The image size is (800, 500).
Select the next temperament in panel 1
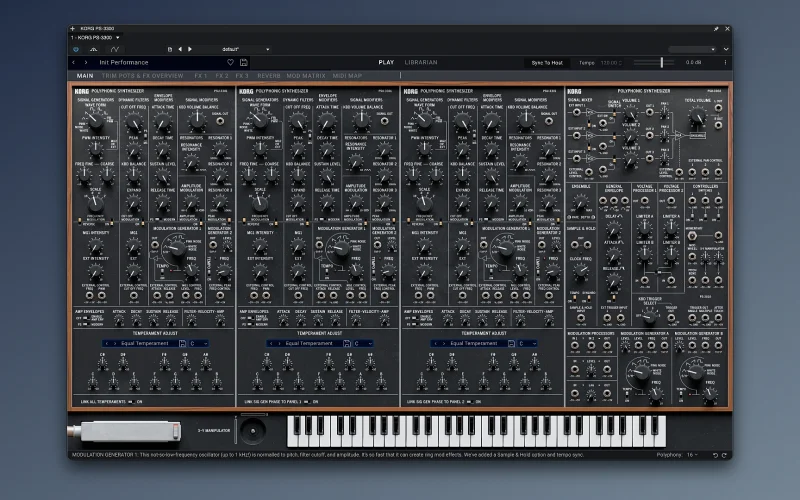click(115, 343)
